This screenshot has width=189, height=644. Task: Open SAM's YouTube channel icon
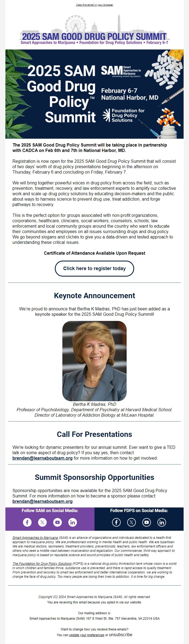coord(58,522)
